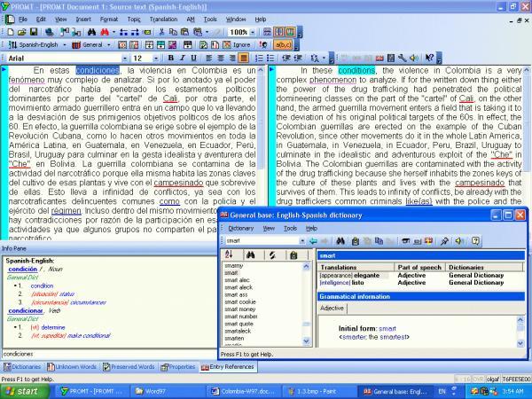Open the Tools menu in dictionary window

pos(291,229)
